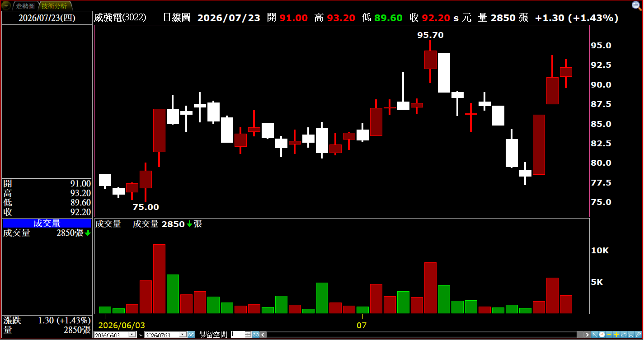Click the yellow minus zoom-out icon
This screenshot has width=644, height=340.
[x=609, y=335]
